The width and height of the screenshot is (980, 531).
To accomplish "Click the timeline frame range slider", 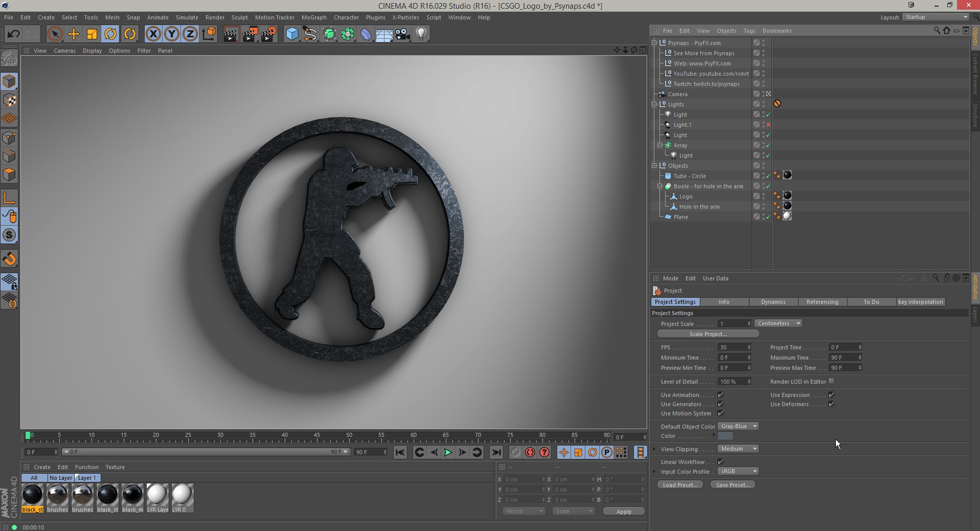I will click(206, 452).
